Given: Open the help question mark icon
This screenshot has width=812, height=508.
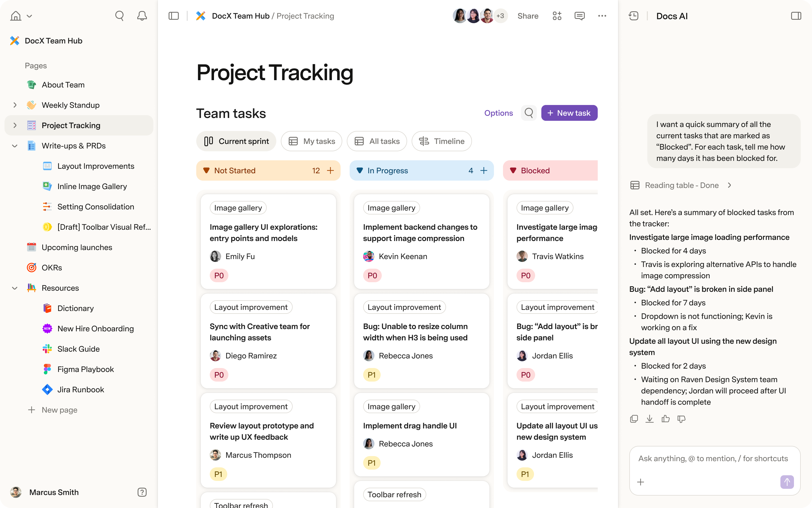Looking at the screenshot, I should tap(142, 492).
